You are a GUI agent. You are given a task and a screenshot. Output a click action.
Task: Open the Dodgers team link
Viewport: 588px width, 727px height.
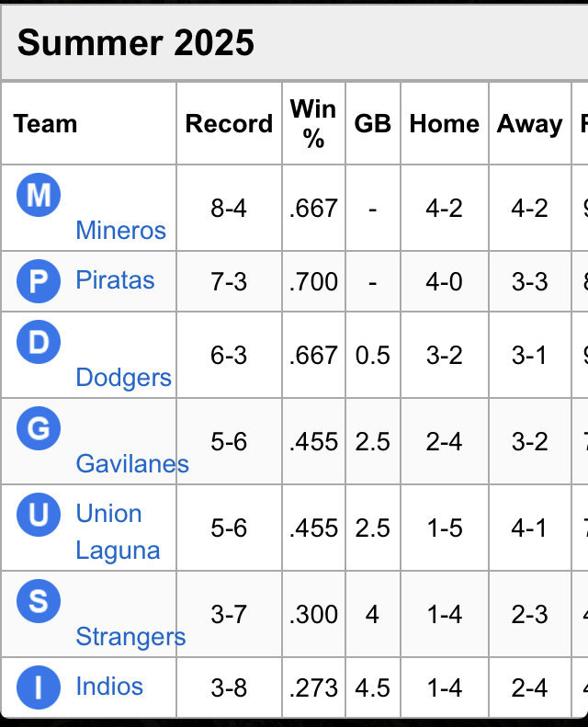point(123,378)
